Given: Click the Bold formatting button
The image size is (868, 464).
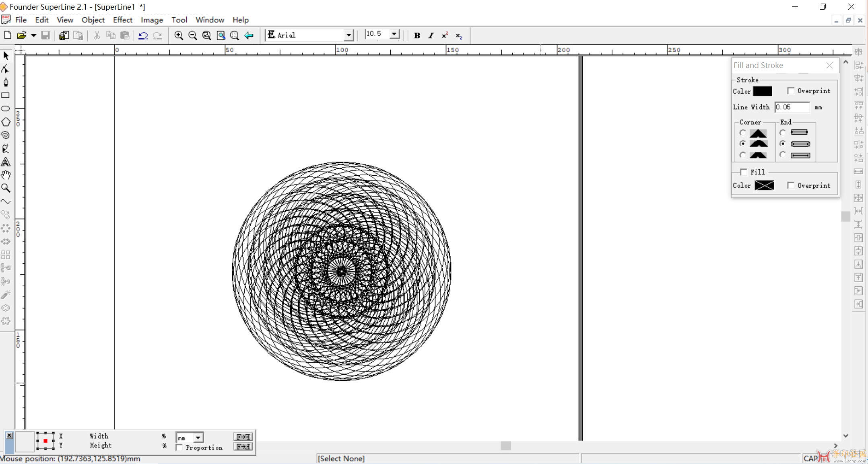Looking at the screenshot, I should (417, 35).
